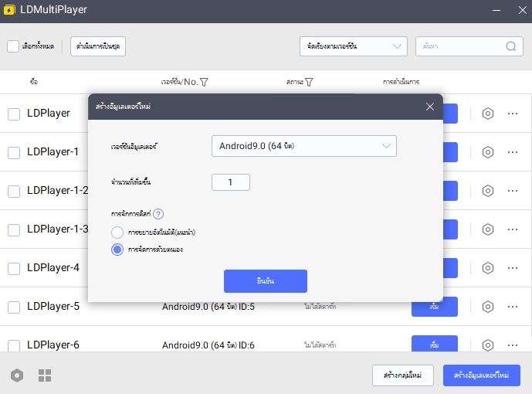This screenshot has width=532, height=394.
Task: Select manual disk management radio option
Action: pyautogui.click(x=117, y=250)
